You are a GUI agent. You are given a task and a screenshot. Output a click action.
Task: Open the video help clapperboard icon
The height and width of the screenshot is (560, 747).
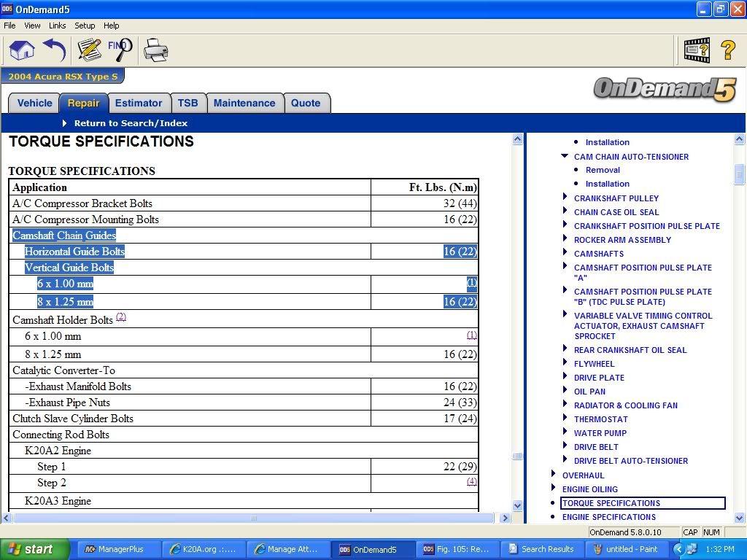(696, 50)
